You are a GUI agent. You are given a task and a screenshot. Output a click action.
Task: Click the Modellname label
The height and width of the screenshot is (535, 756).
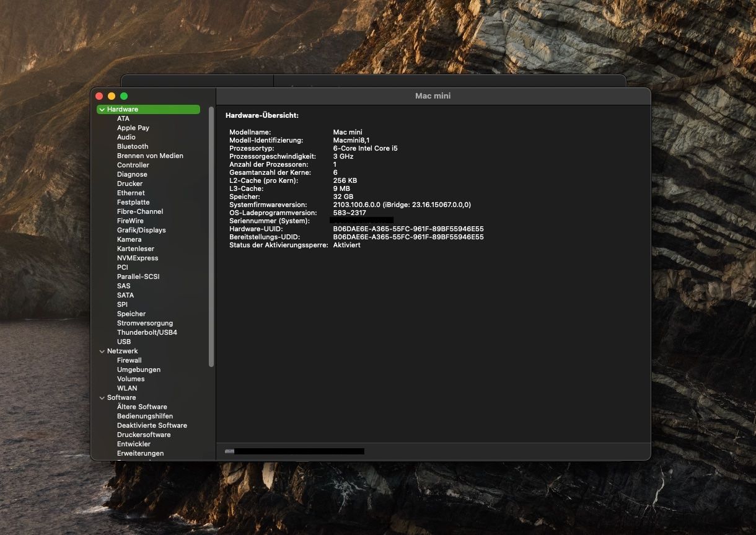250,132
